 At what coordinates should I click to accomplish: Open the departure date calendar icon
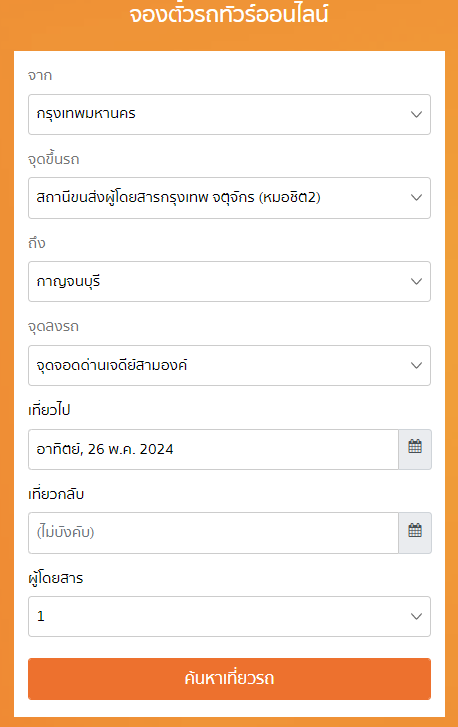tap(415, 449)
